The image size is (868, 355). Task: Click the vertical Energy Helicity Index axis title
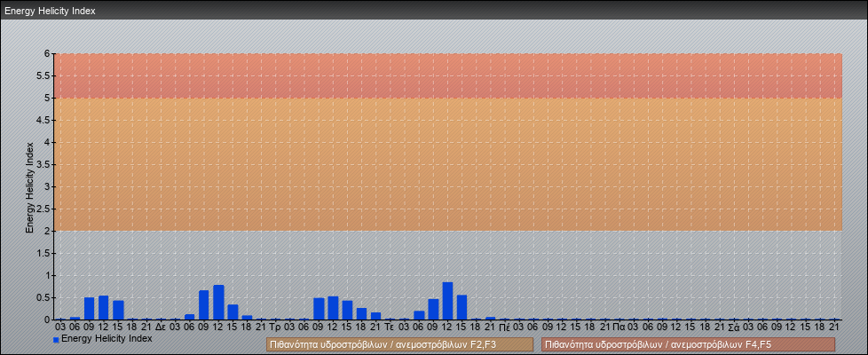[30, 187]
